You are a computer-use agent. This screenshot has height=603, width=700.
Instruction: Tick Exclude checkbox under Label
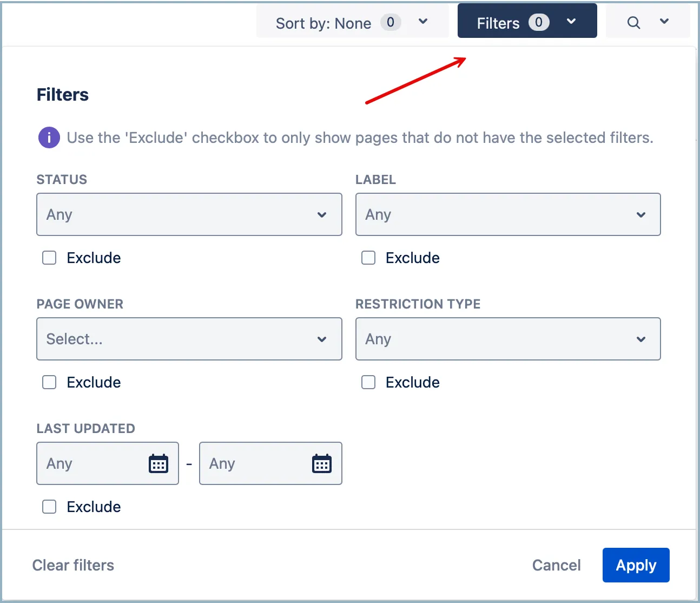pyautogui.click(x=368, y=258)
